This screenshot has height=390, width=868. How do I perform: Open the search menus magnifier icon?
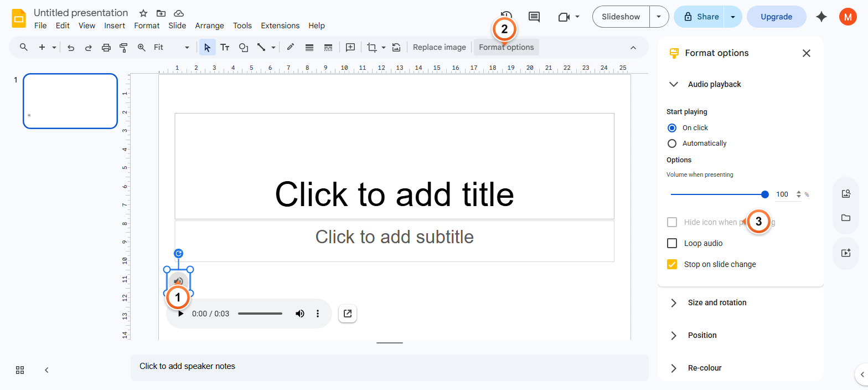pos(23,47)
